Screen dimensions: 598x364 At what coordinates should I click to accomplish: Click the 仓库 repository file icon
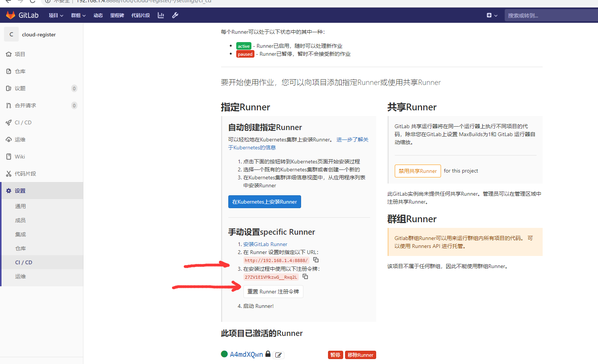point(9,71)
